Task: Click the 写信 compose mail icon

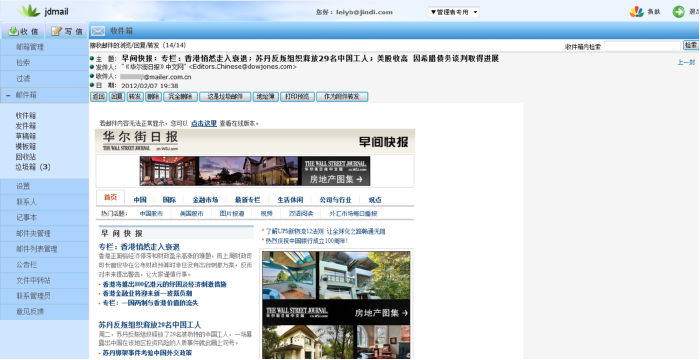Action: [56, 31]
